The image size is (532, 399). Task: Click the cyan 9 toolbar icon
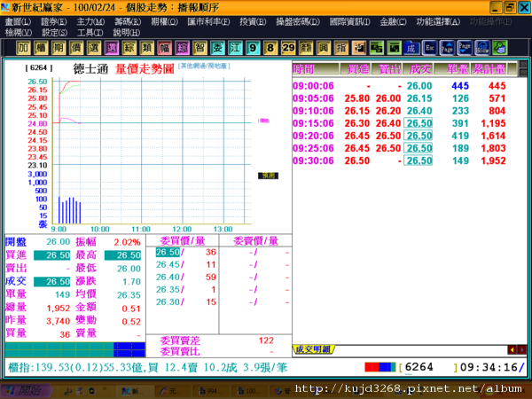coord(253,48)
